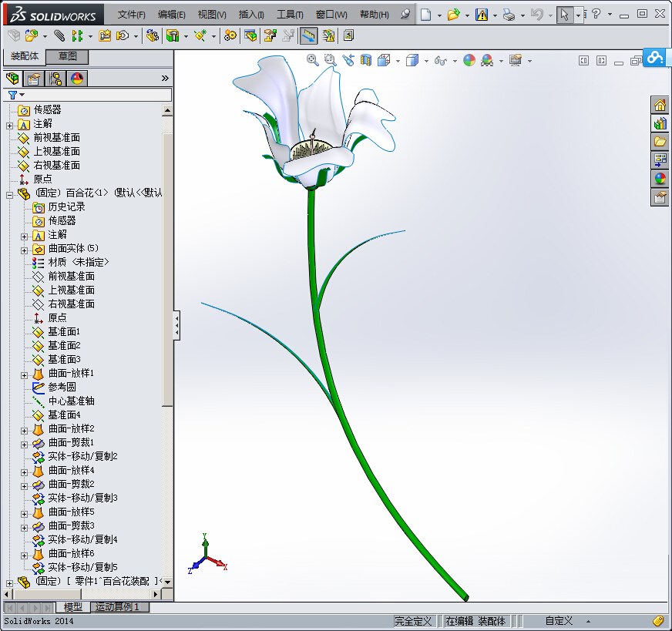This screenshot has width=672, height=631.
Task: Open SolidWorks Resources home icon in task pane
Action: pyautogui.click(x=660, y=105)
